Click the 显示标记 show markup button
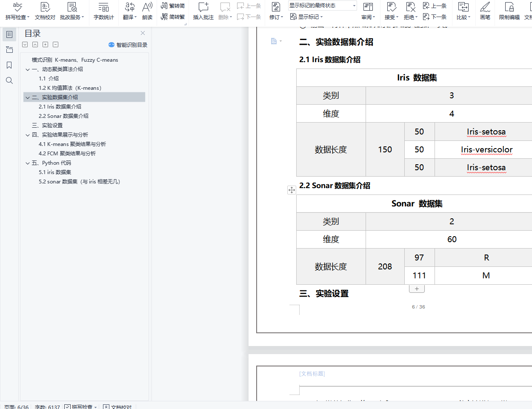The height and width of the screenshot is (409, 532). point(306,17)
